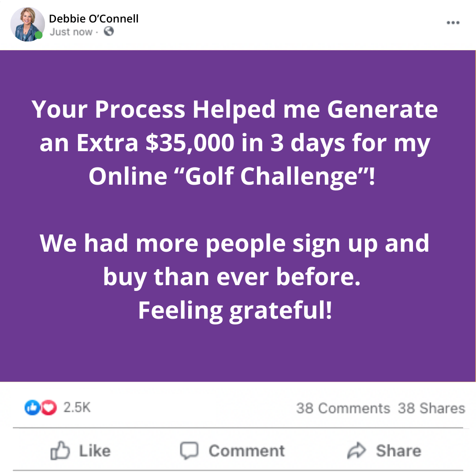Click the speech bubble comment icon
This screenshot has width=476, height=476.
(x=189, y=450)
